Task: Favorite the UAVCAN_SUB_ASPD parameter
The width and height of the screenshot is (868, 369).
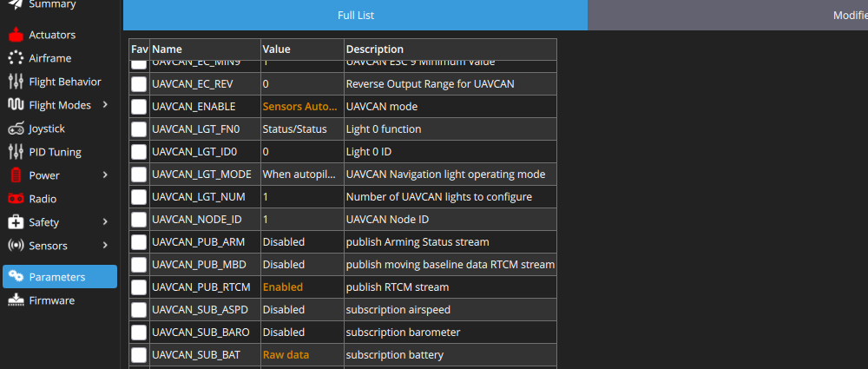Action: (139, 310)
